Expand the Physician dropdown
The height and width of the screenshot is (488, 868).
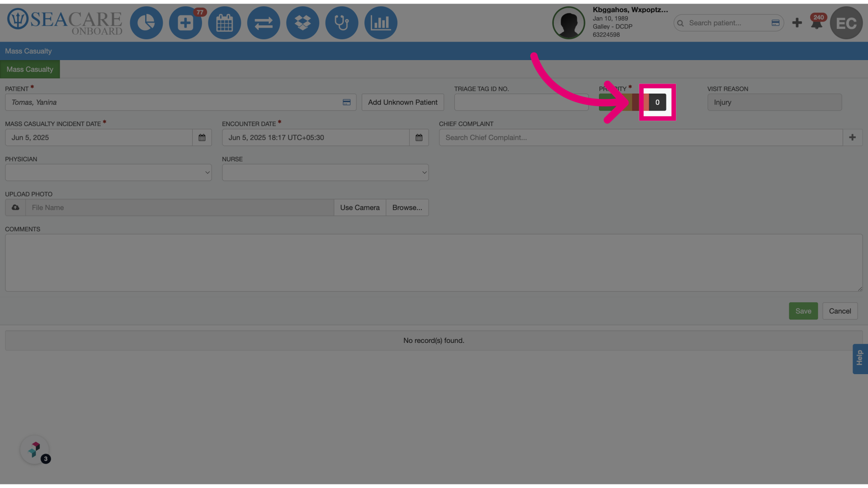coord(108,173)
